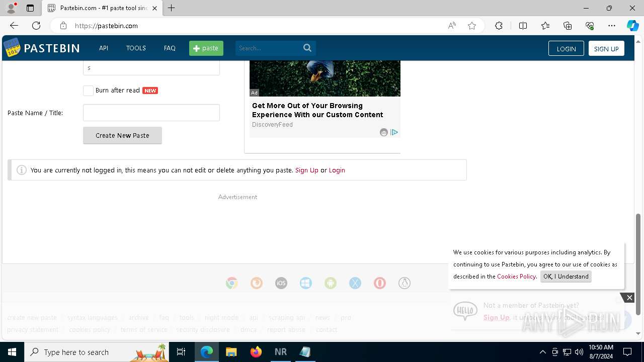The width and height of the screenshot is (644, 362).
Task: Open footer link report abuse
Action: pyautogui.click(x=286, y=330)
